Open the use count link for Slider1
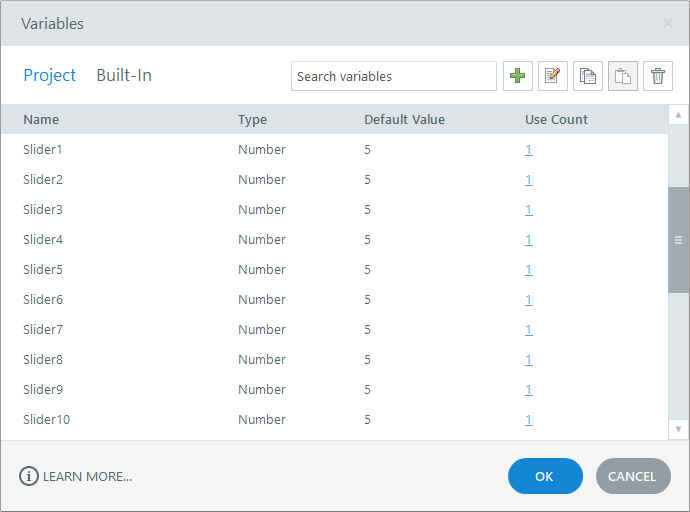Image resolution: width=690 pixels, height=512 pixels. (x=528, y=150)
